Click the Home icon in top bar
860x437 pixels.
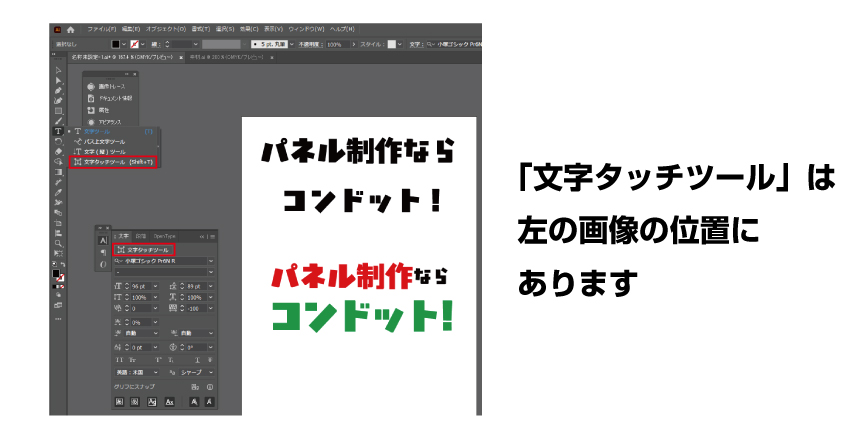[71, 30]
